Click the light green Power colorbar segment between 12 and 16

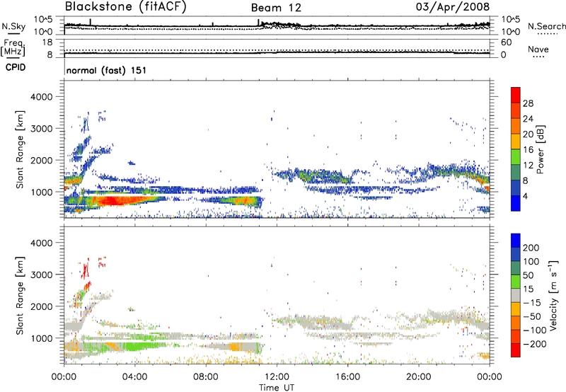pyautogui.click(x=516, y=157)
